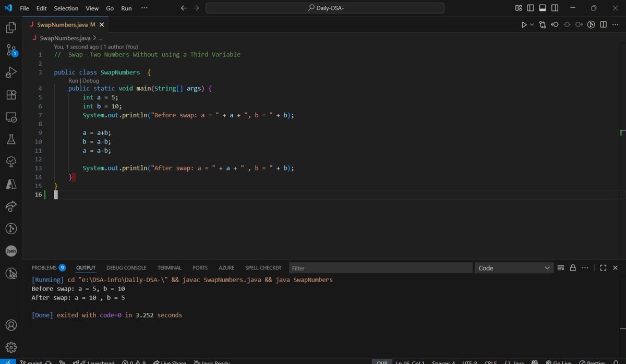This screenshot has width=626, height=364.
Task: Open output panel more actions ellipsis
Action: click(585, 268)
